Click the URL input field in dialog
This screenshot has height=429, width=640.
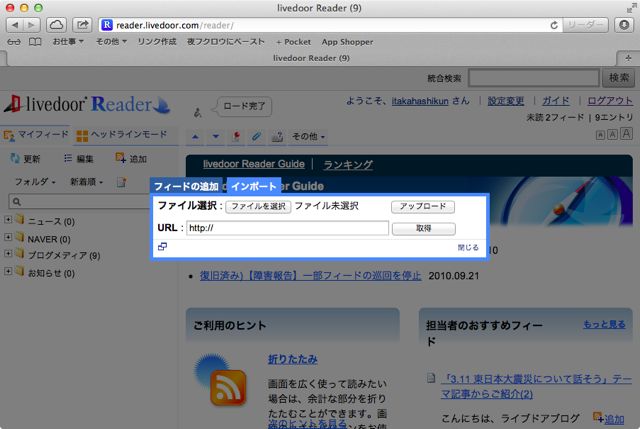pyautogui.click(x=287, y=228)
